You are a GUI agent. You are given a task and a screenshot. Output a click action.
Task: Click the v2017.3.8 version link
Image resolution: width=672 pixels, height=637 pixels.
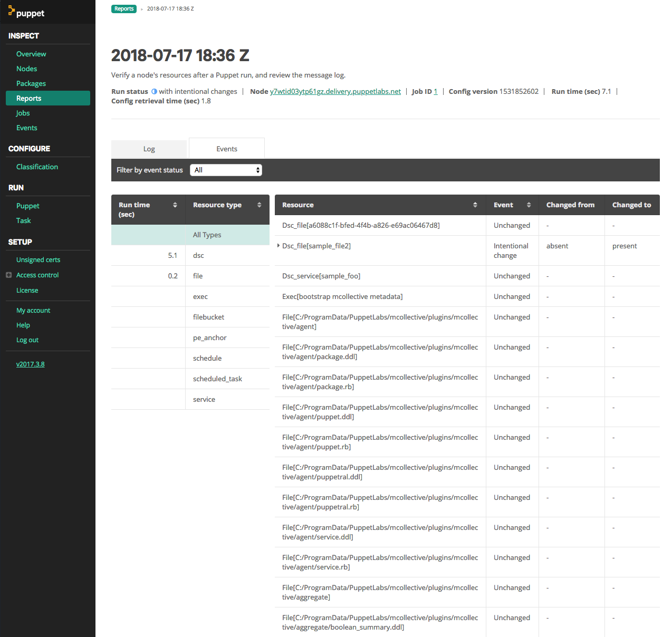click(x=30, y=364)
